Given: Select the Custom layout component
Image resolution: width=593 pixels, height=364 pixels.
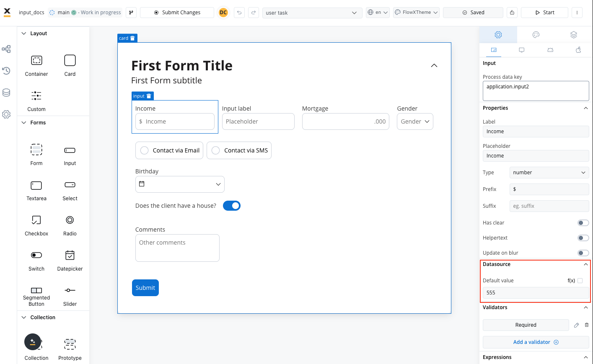Looking at the screenshot, I should point(36,101).
